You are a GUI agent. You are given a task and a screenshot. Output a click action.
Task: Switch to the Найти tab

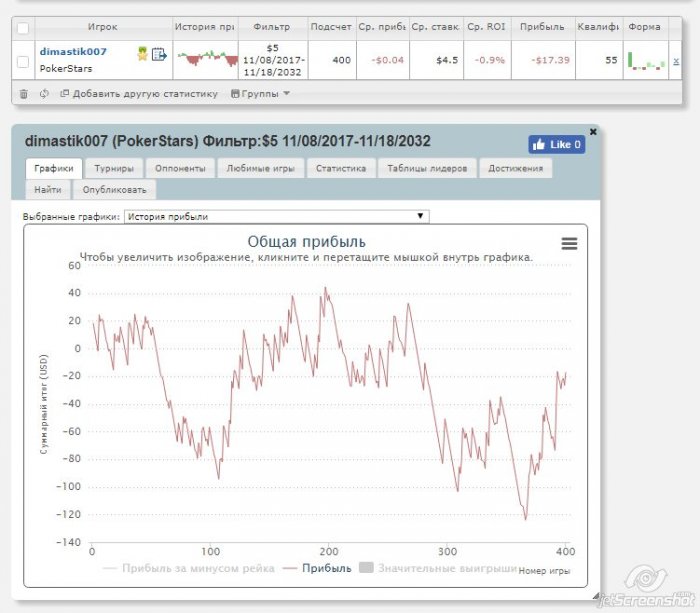click(x=48, y=190)
